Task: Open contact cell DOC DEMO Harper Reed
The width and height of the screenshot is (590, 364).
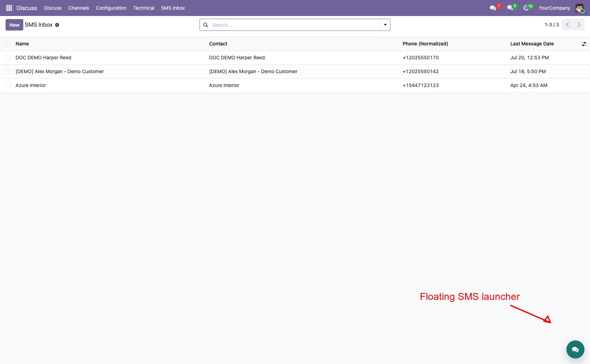Action: click(237, 58)
